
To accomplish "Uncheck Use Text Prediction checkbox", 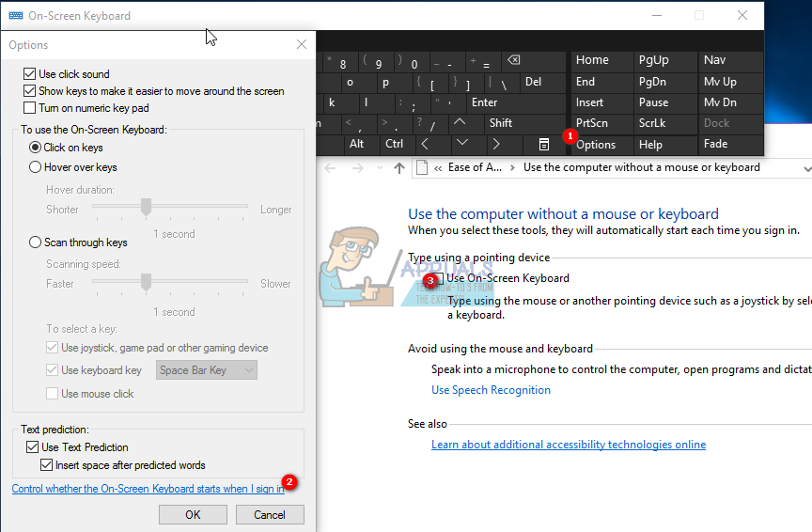I will tap(33, 447).
